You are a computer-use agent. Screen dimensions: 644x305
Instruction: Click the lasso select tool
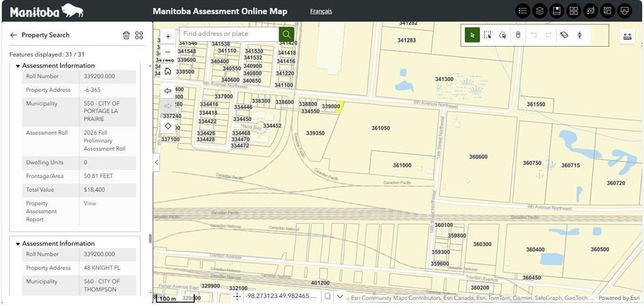tap(502, 35)
